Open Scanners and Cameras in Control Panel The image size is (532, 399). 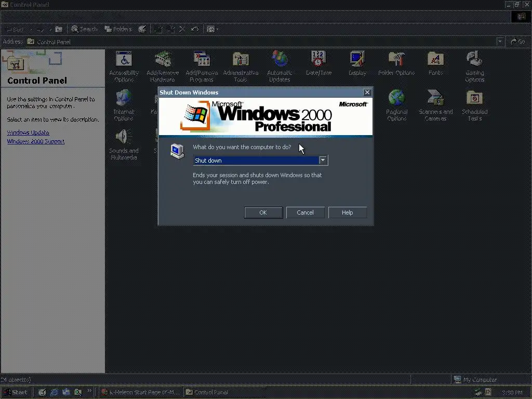click(435, 105)
